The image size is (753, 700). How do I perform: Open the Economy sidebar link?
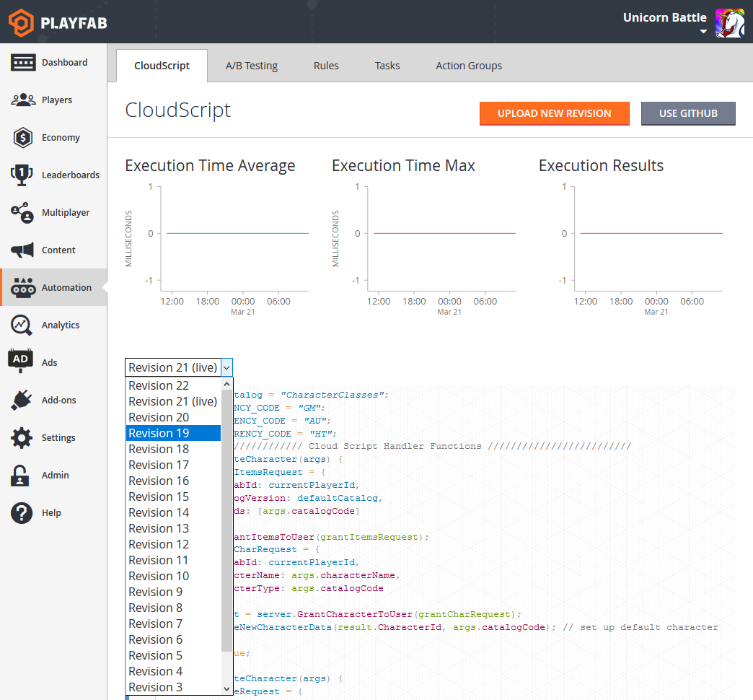point(61,137)
